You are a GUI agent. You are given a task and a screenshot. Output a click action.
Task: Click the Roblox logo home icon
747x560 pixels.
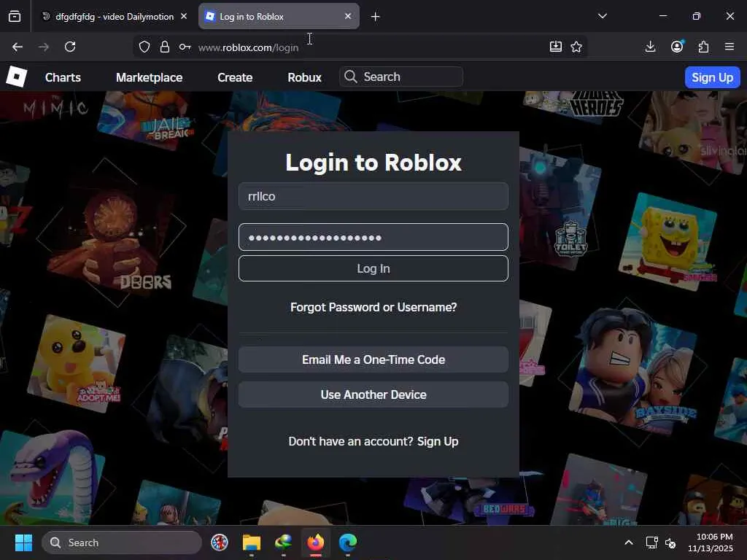16,77
